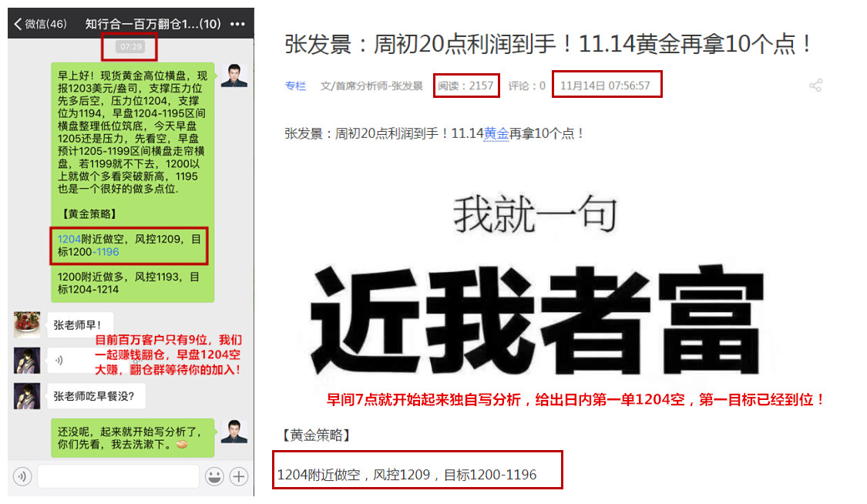Tap 张老师 avatar beside 还没呢 reply
Screen dimensions: 867x504
click(x=234, y=432)
